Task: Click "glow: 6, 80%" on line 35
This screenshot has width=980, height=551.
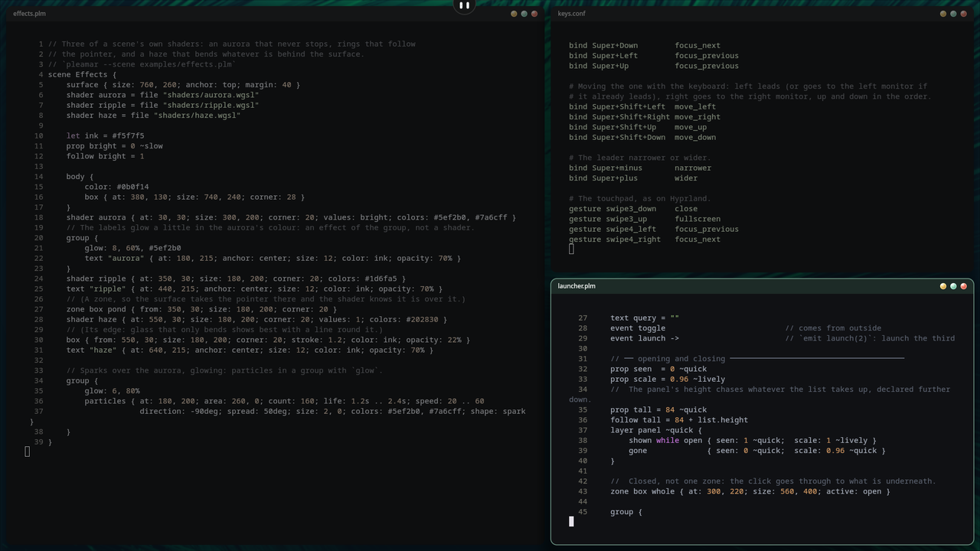Action: coord(112,391)
